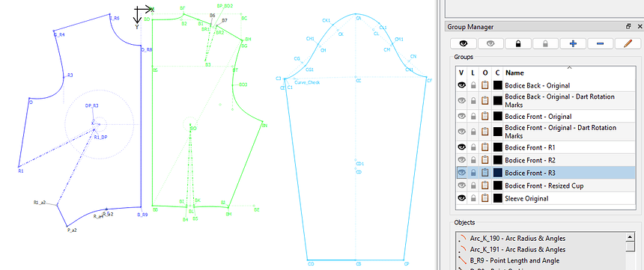Remove group using the minus button
The image size is (644, 270).
point(600,43)
